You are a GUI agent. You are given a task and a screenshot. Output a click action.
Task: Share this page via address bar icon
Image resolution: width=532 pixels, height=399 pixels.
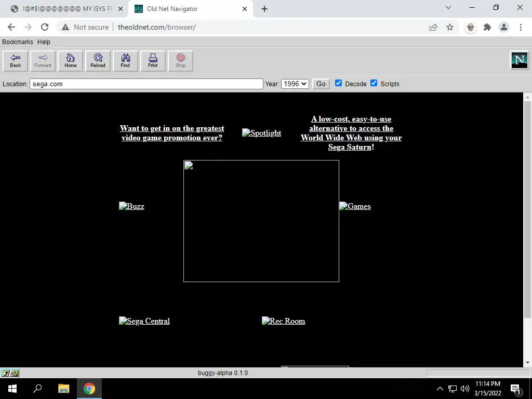click(433, 27)
